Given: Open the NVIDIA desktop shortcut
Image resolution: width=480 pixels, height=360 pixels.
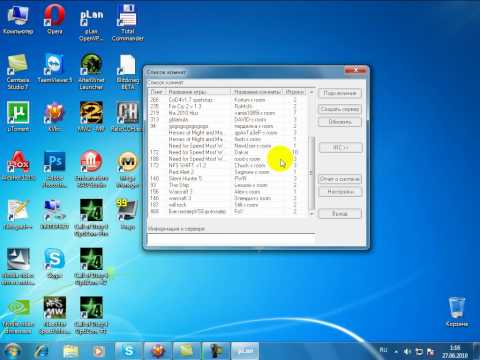Looking at the screenshot, I should [x=18, y=316].
